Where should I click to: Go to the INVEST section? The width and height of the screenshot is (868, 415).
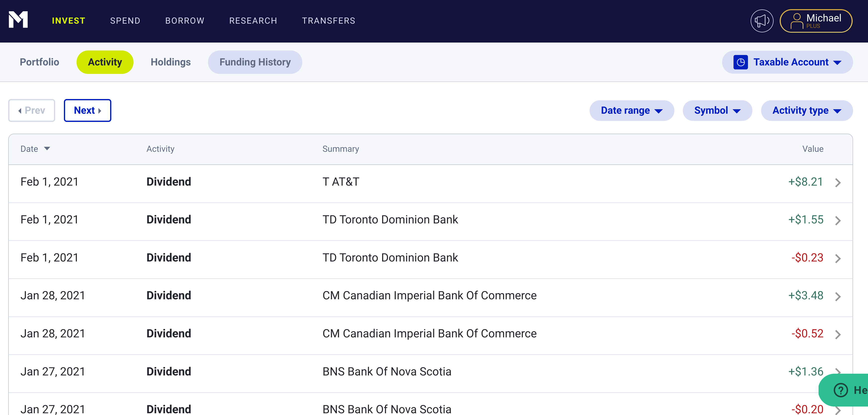[68, 21]
